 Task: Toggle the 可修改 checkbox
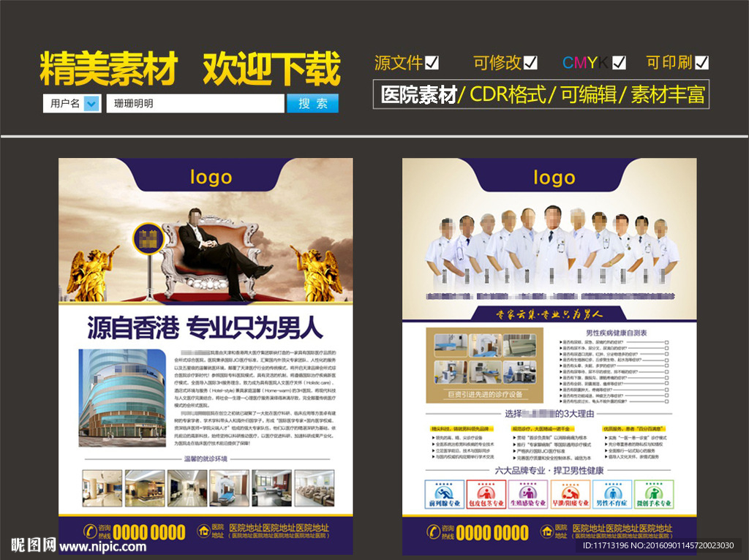531,63
